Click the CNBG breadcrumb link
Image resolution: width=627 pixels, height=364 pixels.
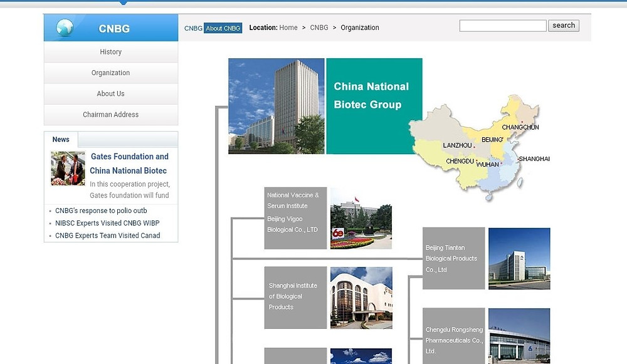tap(319, 28)
